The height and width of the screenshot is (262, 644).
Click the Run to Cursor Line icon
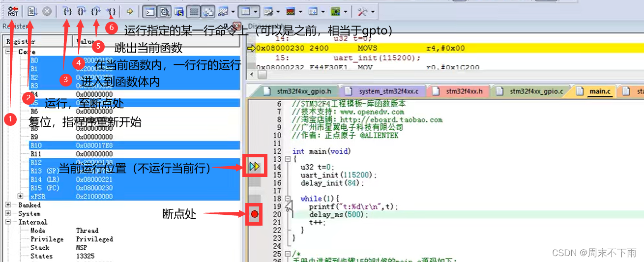click(x=112, y=11)
